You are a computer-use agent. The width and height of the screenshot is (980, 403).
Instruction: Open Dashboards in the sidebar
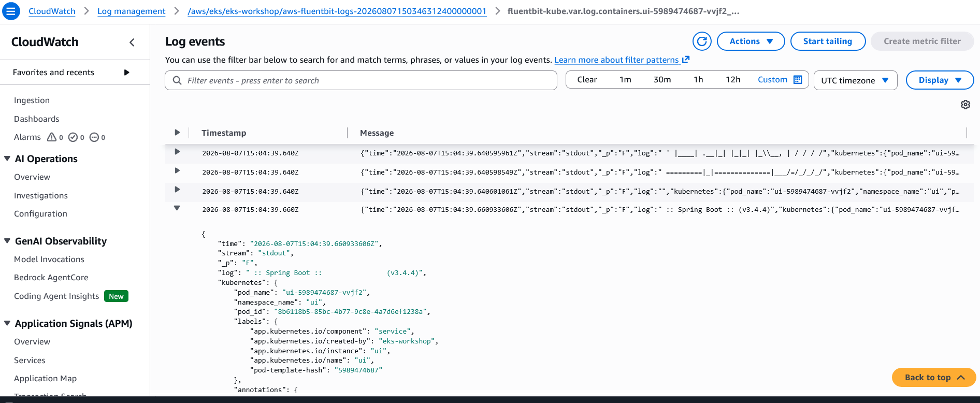[x=37, y=119]
